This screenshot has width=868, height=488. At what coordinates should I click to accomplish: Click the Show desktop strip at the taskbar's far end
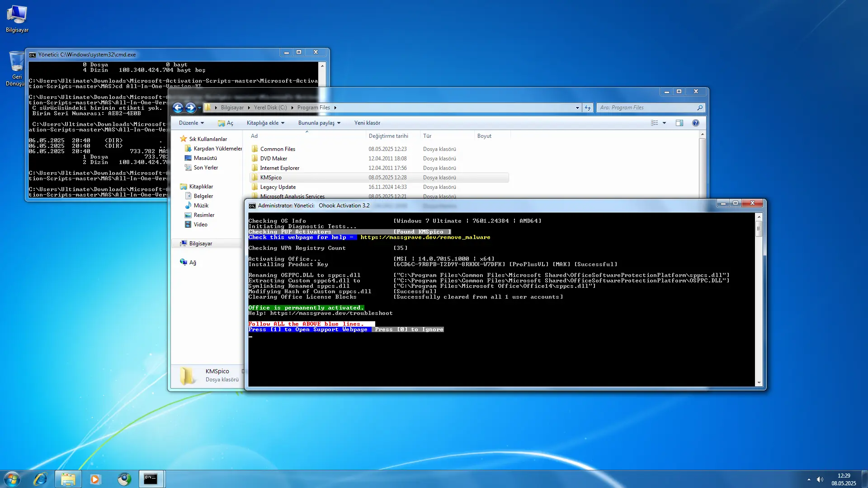point(864,479)
